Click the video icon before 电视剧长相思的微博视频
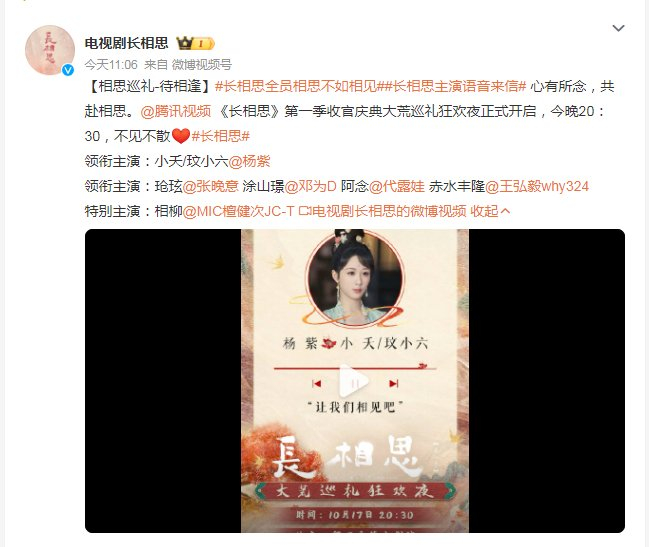Screen dimensions: 649x547 point(304,211)
